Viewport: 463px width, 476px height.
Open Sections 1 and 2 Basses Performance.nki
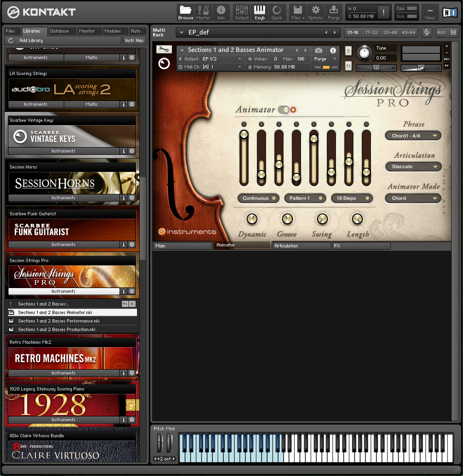coord(72,321)
